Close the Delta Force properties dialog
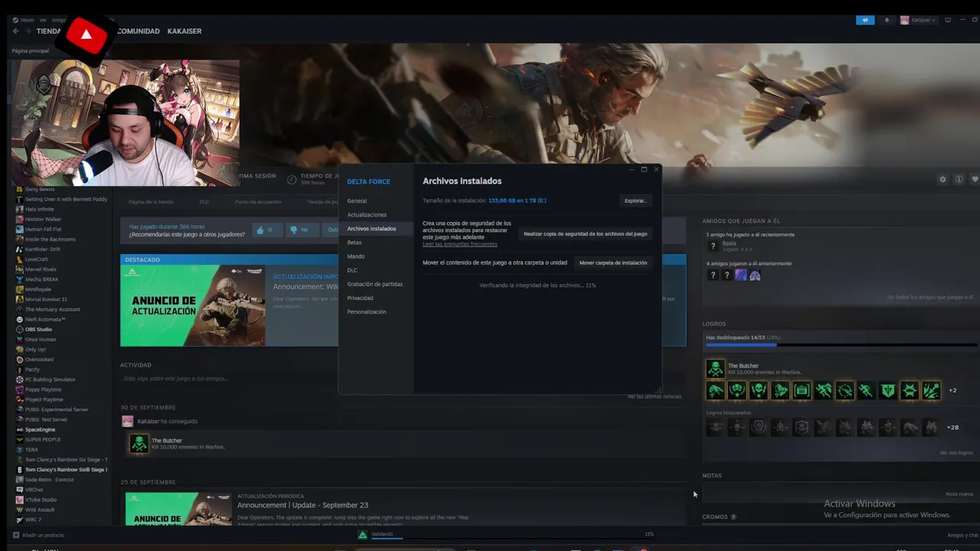 tap(656, 169)
